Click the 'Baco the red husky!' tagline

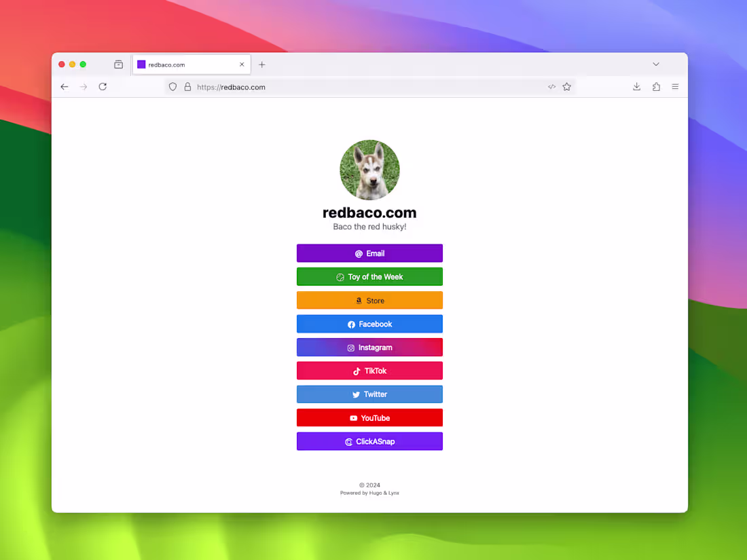coord(369,227)
